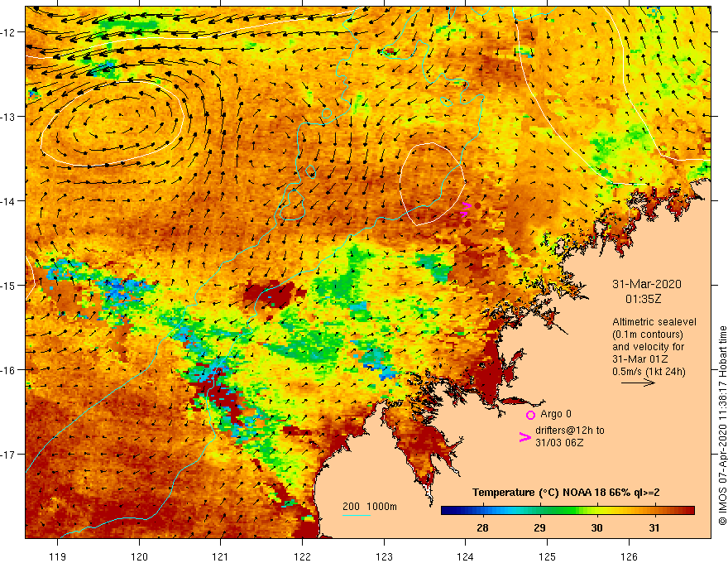This screenshot has width=728, height=563.
Task: Click the magenta Argo circle legend symbol
Action: pos(530,415)
